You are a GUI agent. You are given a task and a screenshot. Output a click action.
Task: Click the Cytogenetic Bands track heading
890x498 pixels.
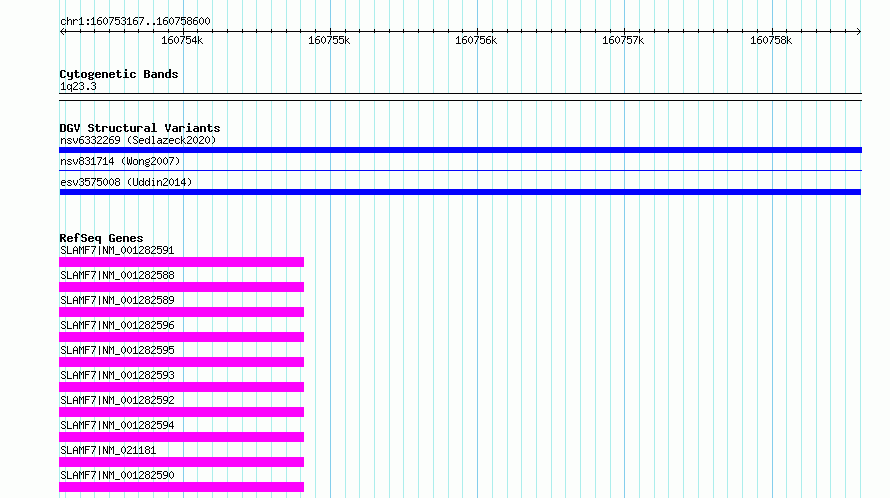[x=119, y=74]
